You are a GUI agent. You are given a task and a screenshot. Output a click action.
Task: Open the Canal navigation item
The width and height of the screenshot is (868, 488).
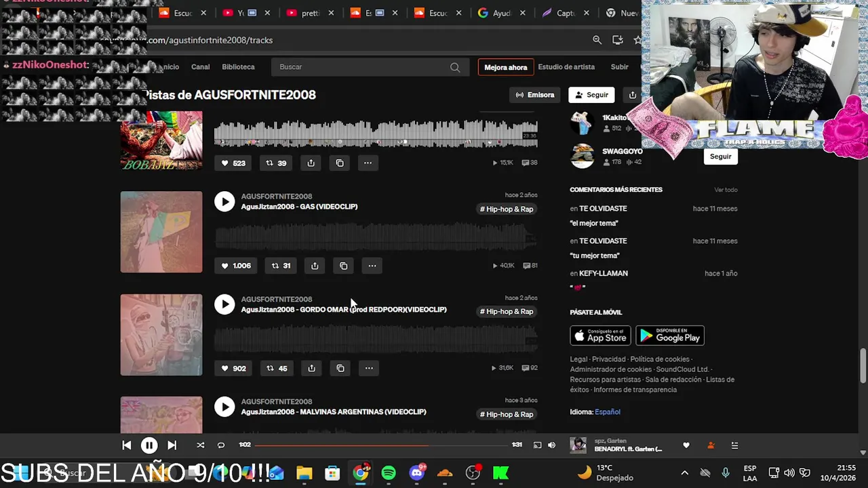click(x=201, y=67)
